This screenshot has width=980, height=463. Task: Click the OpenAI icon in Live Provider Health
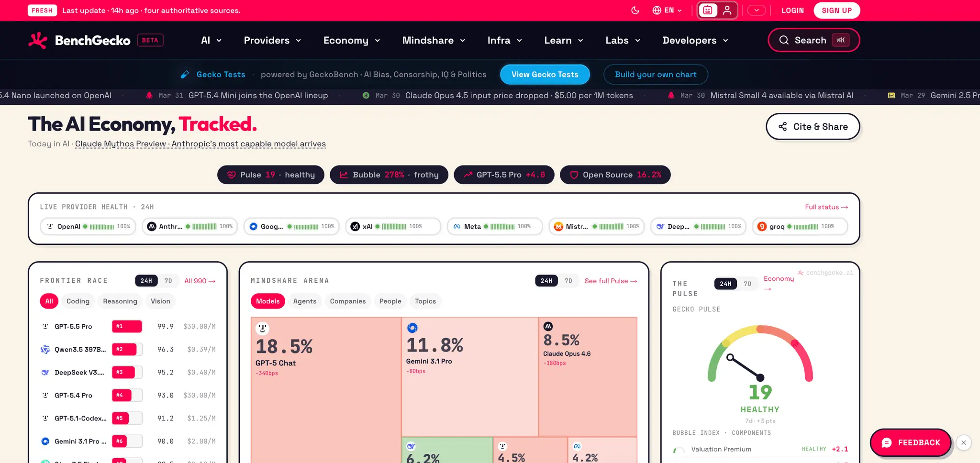click(50, 227)
